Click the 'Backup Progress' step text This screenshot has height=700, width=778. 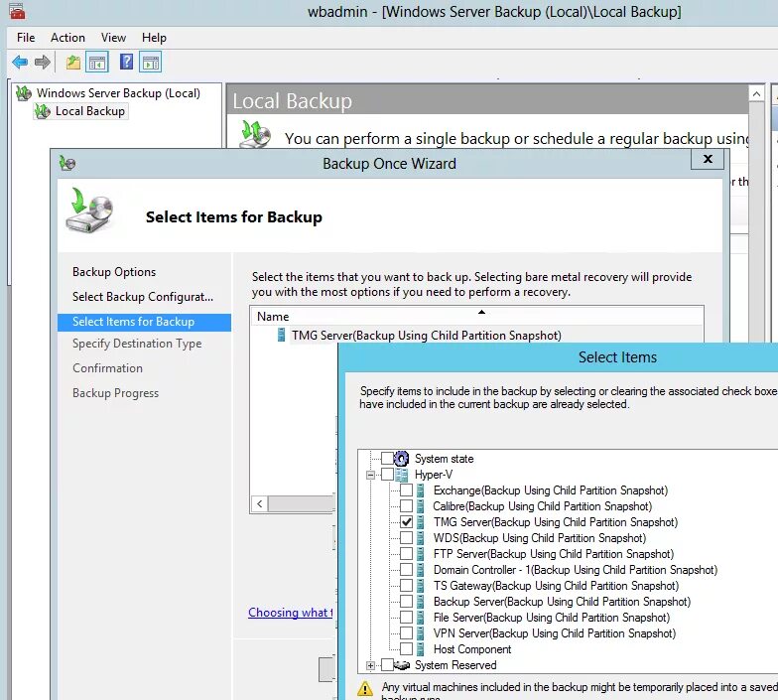click(x=115, y=393)
